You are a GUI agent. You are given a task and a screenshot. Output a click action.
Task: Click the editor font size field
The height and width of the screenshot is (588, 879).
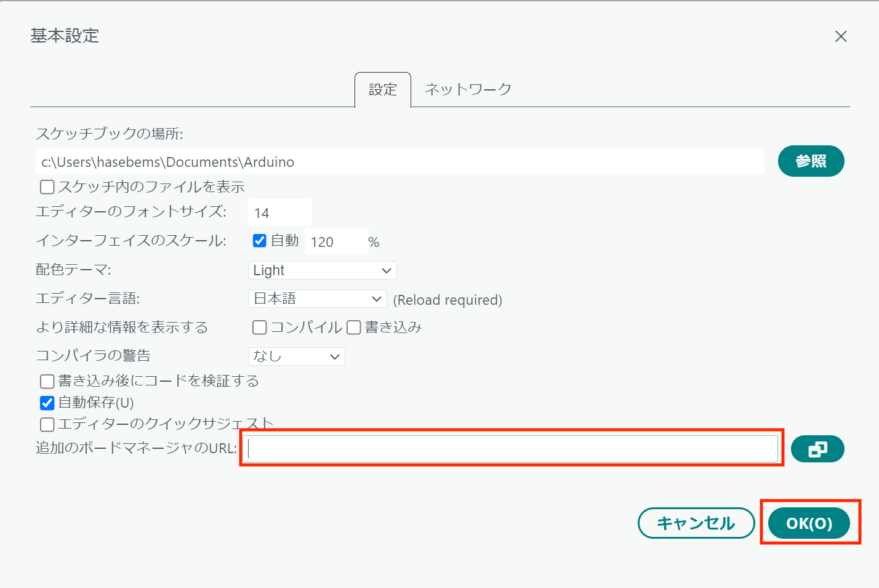click(x=279, y=213)
